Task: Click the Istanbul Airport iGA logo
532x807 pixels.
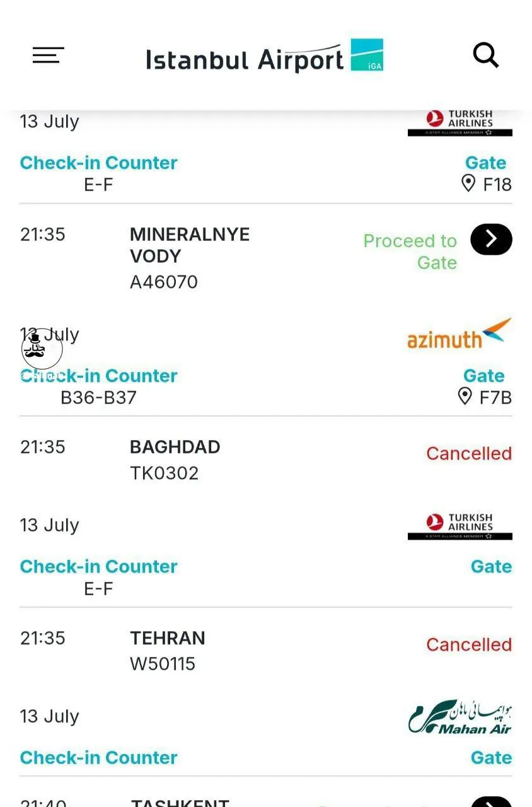Action: click(x=265, y=57)
